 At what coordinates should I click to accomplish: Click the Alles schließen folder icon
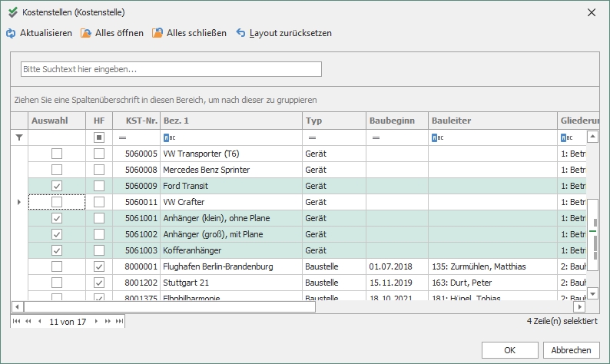(x=157, y=34)
